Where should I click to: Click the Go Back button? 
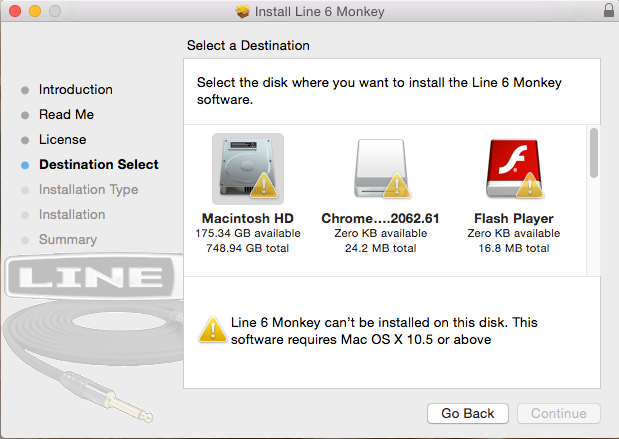tap(468, 413)
